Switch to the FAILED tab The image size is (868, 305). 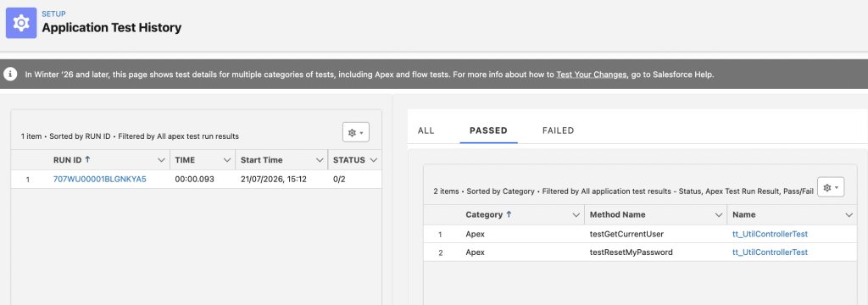pos(558,130)
